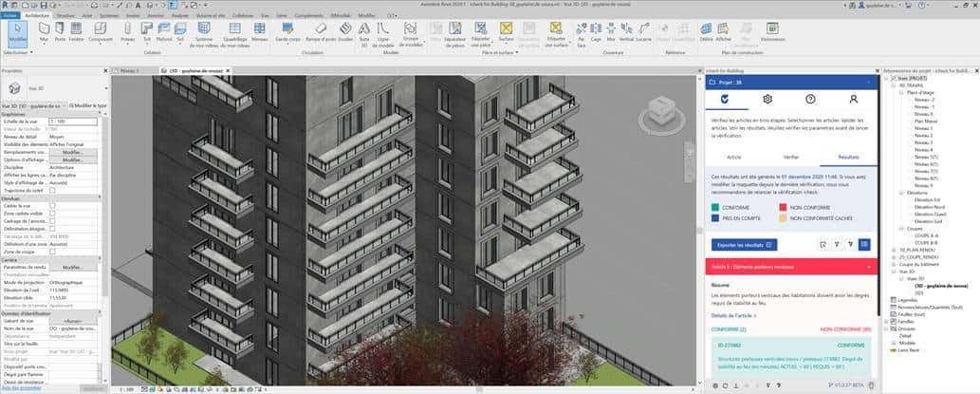Click the CONFORME green legend swatch
980x394 pixels.
click(715, 207)
